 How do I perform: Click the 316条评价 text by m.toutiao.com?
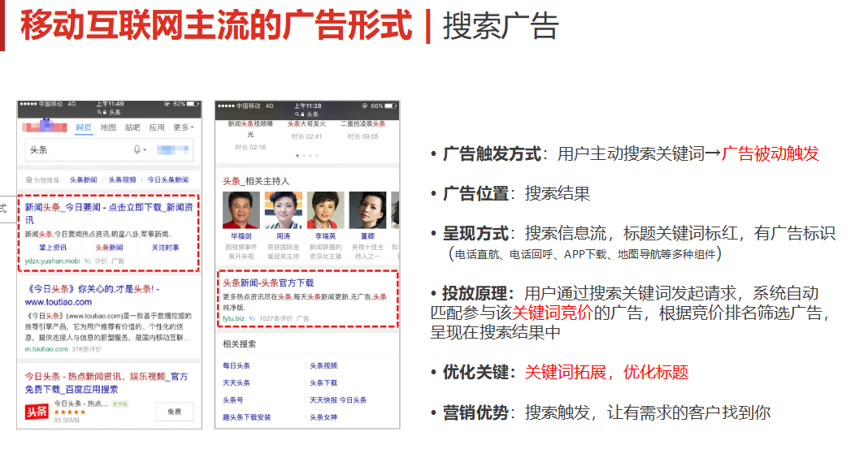87,349
